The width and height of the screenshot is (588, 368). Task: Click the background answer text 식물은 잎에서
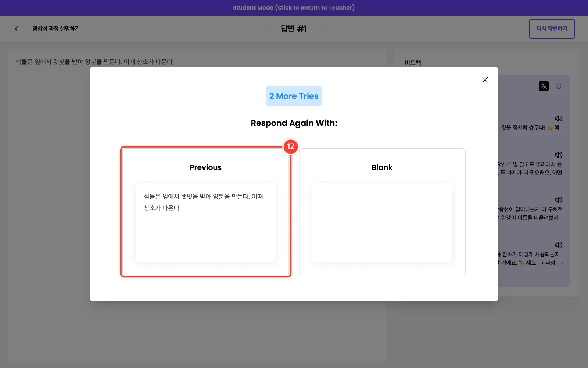[x=95, y=62]
